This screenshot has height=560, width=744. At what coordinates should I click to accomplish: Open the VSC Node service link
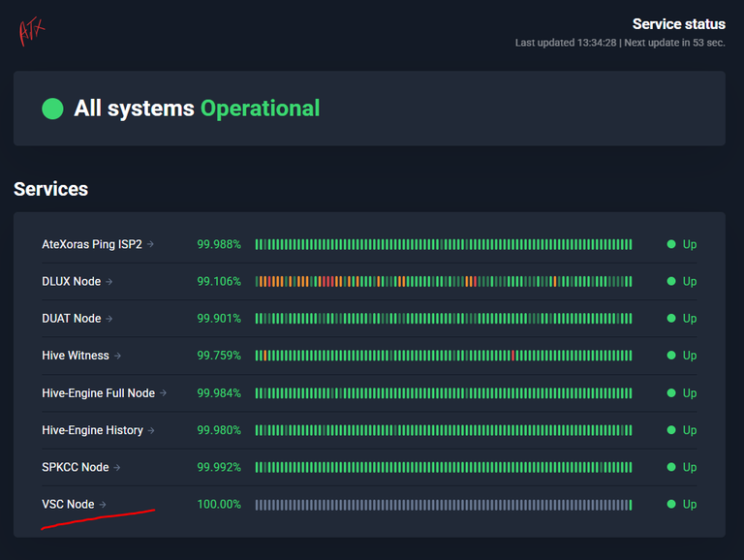pyautogui.click(x=74, y=504)
